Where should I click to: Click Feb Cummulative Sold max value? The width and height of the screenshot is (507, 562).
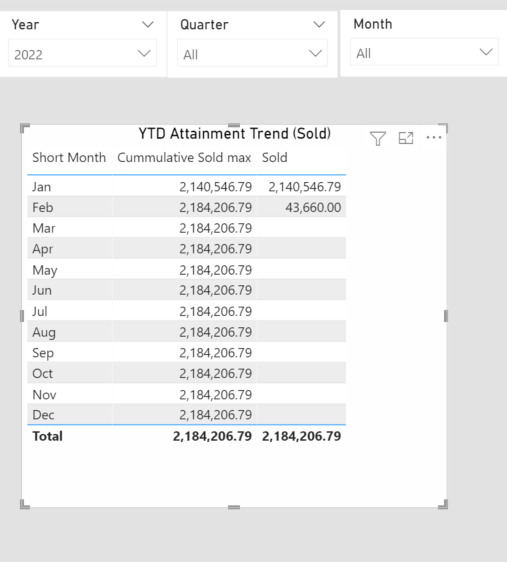[216, 208]
